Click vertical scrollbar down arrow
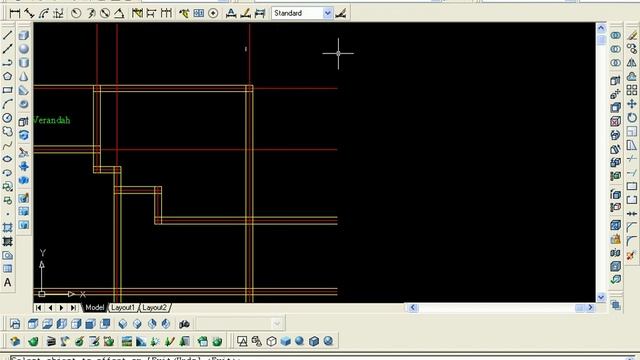The height and width of the screenshot is (360, 640). (601, 297)
